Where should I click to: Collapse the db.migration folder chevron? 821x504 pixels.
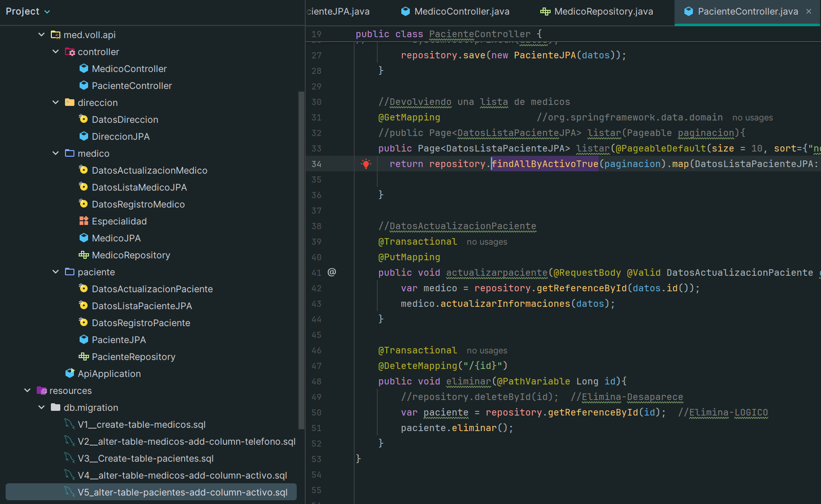click(x=41, y=408)
